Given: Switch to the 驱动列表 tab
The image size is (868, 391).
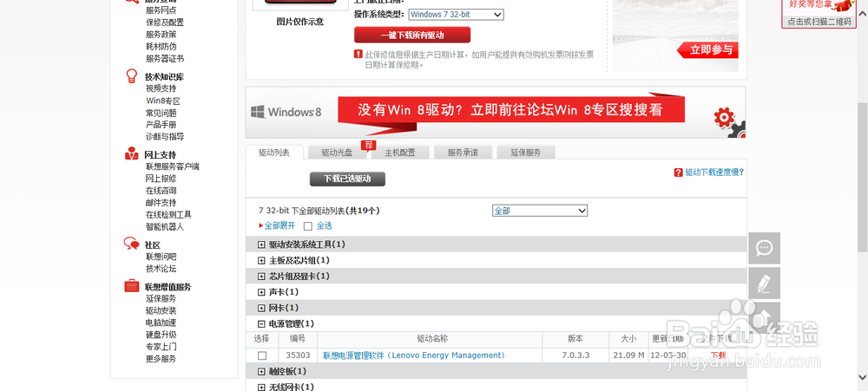Looking at the screenshot, I should (x=274, y=153).
